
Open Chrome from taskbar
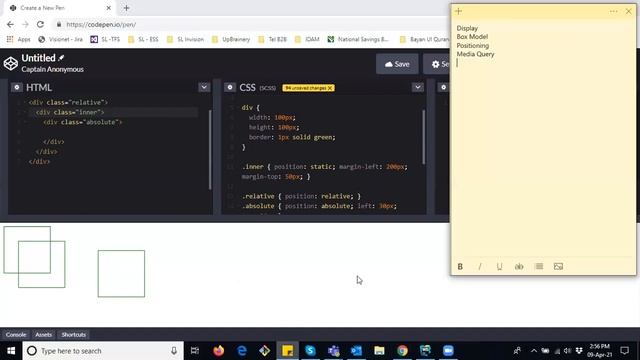click(x=402, y=351)
